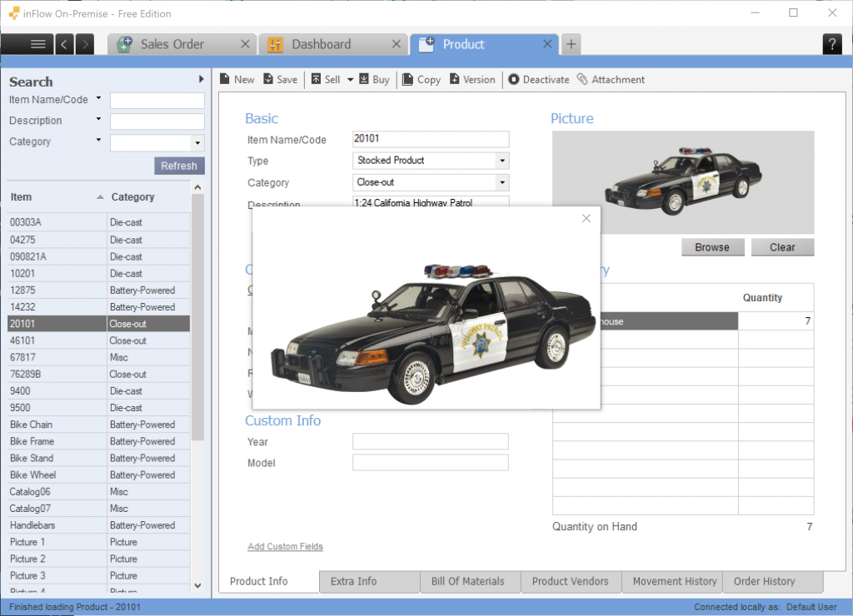
Task: Switch to the Dashboard tab
Action: point(321,44)
